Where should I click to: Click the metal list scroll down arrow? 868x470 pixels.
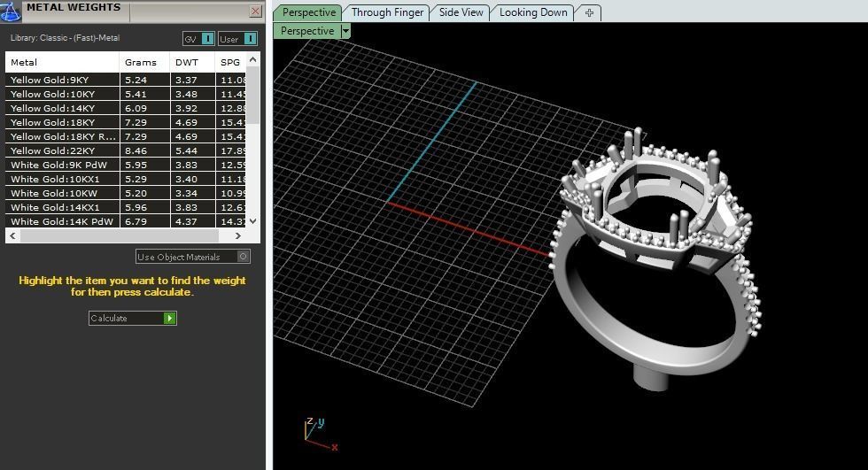(253, 221)
